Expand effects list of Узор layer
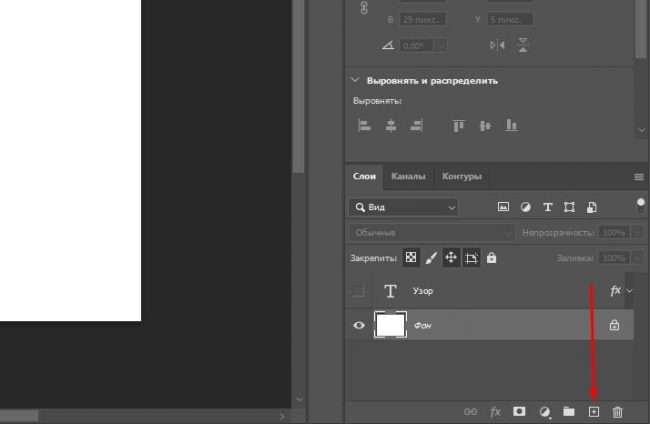The image size is (650, 424). [629, 291]
